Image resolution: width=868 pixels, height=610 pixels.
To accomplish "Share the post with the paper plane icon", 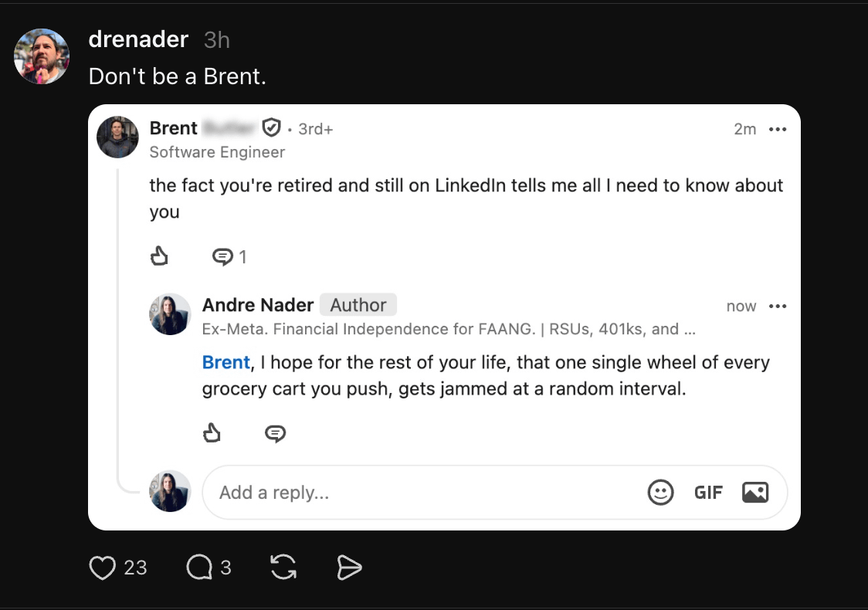I will point(349,568).
